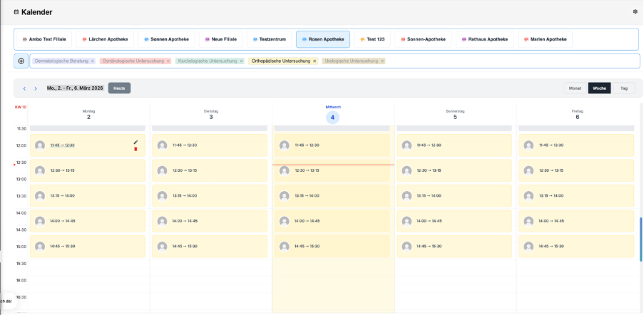The height and width of the screenshot is (315, 644).
Task: Click avatar of Tuesday 11:45 slot
Action: coord(162,145)
